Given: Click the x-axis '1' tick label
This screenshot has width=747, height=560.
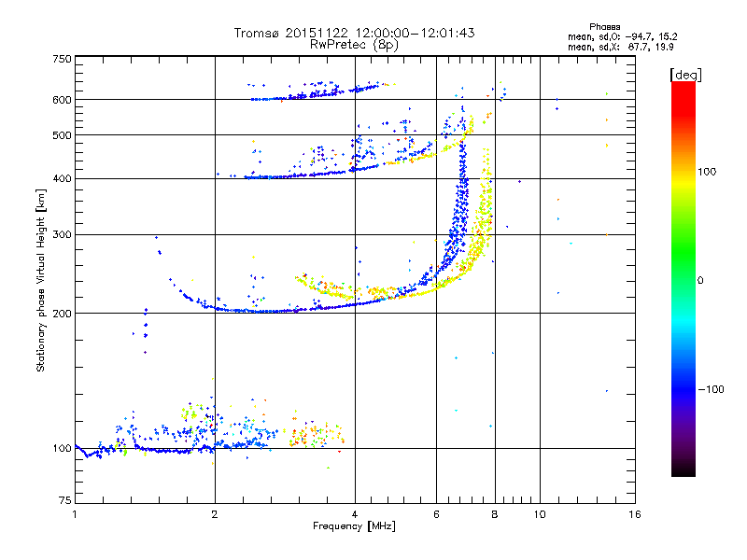Looking at the screenshot, I should pyautogui.click(x=75, y=514).
